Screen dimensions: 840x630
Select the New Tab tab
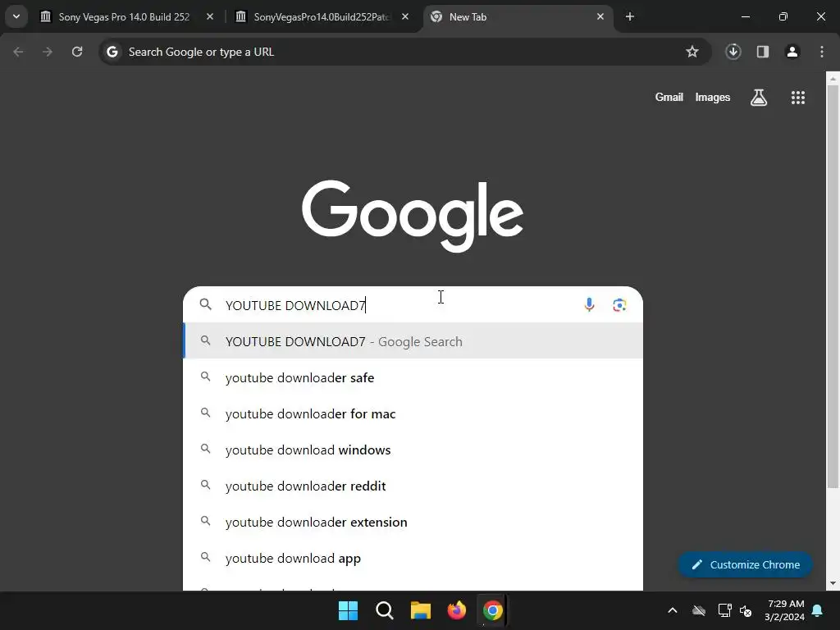[518, 17]
